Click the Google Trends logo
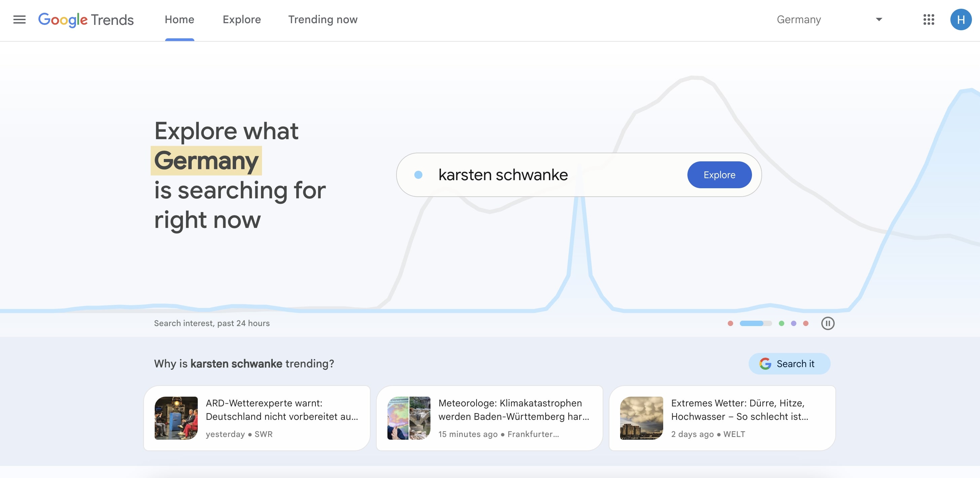980x478 pixels. point(86,19)
